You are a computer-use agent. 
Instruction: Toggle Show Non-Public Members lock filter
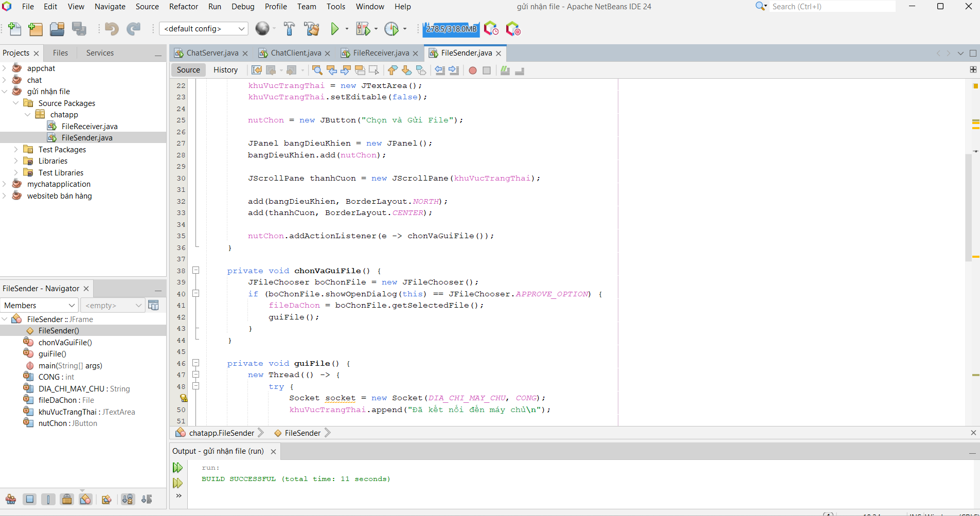pyautogui.click(x=67, y=499)
